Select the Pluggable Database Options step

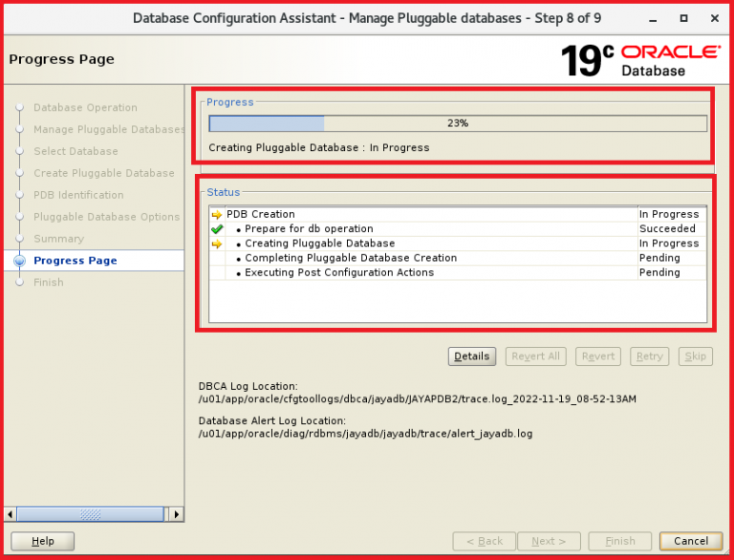coord(106,217)
